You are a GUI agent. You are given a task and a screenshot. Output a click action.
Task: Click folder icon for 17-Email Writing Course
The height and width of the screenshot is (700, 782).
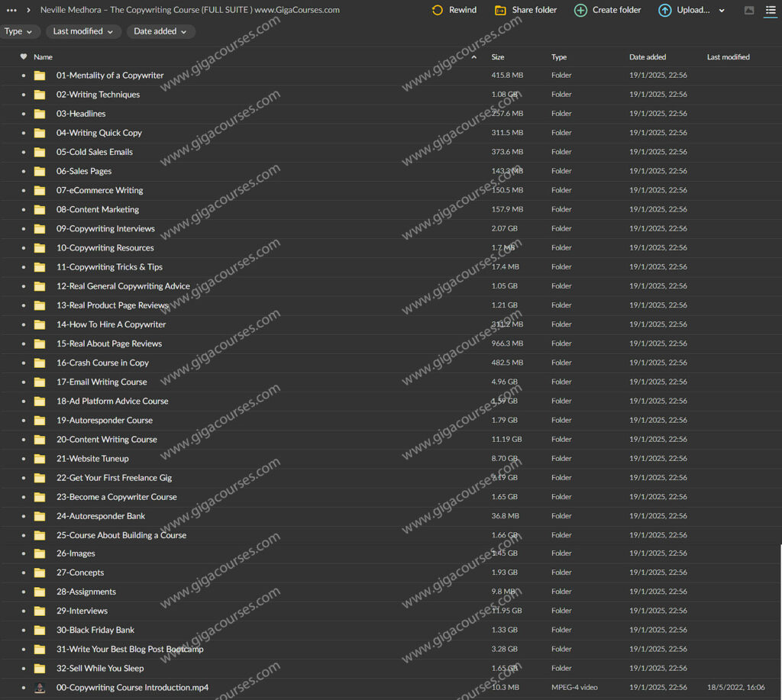tap(40, 382)
